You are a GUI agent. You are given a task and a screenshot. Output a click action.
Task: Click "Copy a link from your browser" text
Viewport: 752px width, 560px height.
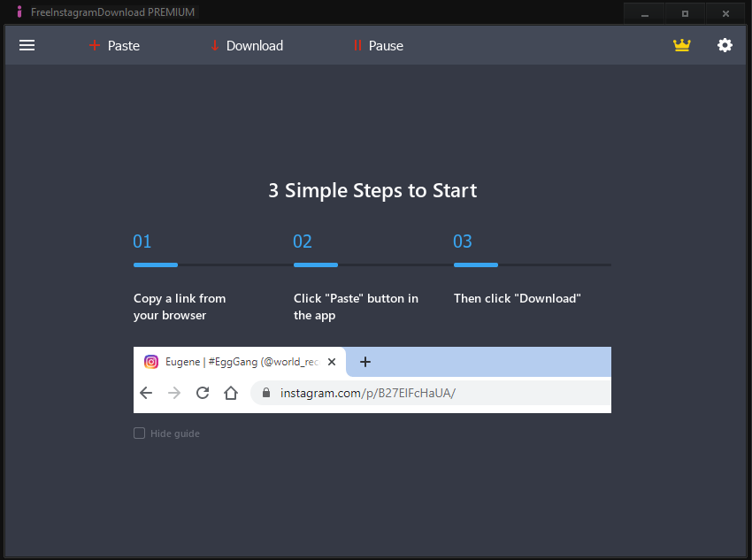tap(180, 307)
